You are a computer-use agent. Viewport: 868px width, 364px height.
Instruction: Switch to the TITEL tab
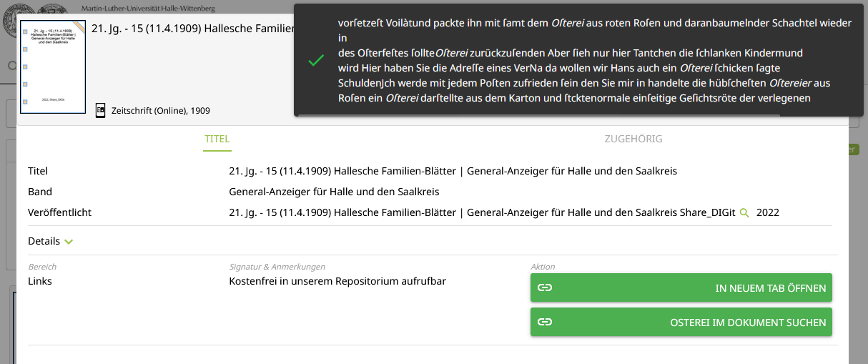[217, 139]
